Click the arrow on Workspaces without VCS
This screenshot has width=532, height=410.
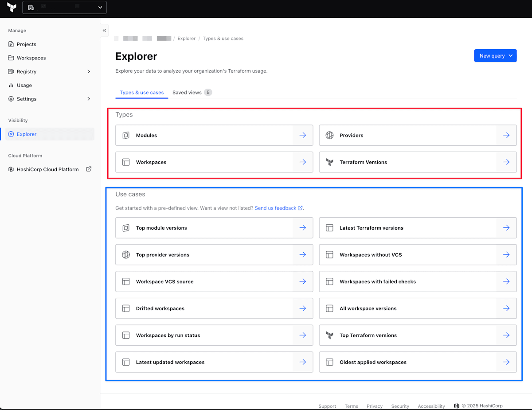pos(506,255)
